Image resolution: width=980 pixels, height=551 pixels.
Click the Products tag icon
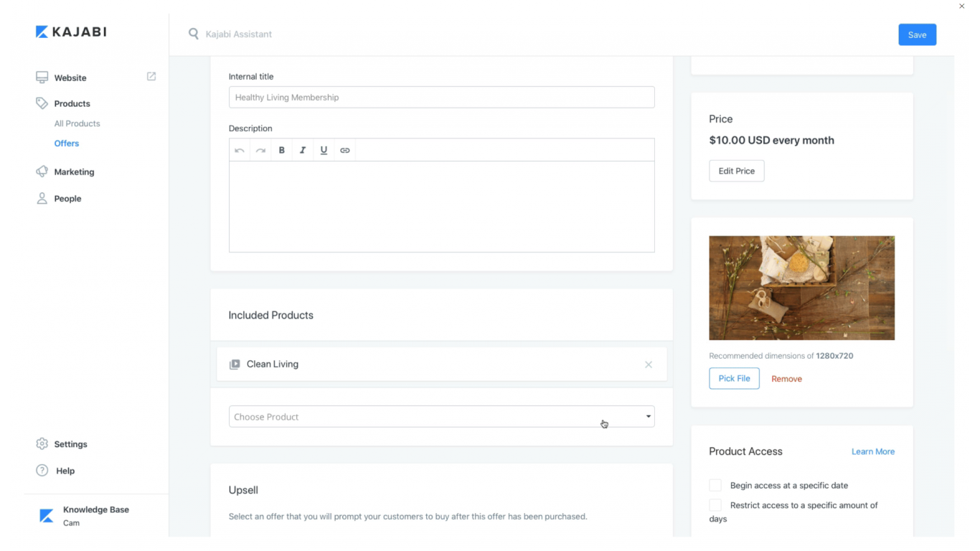click(x=42, y=103)
